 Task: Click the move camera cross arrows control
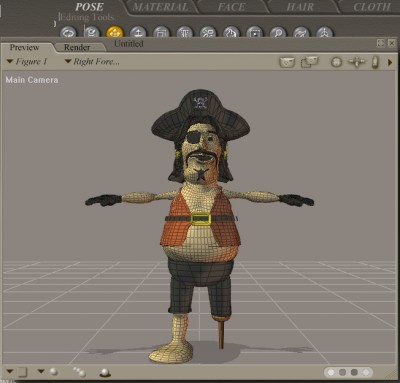[357, 62]
